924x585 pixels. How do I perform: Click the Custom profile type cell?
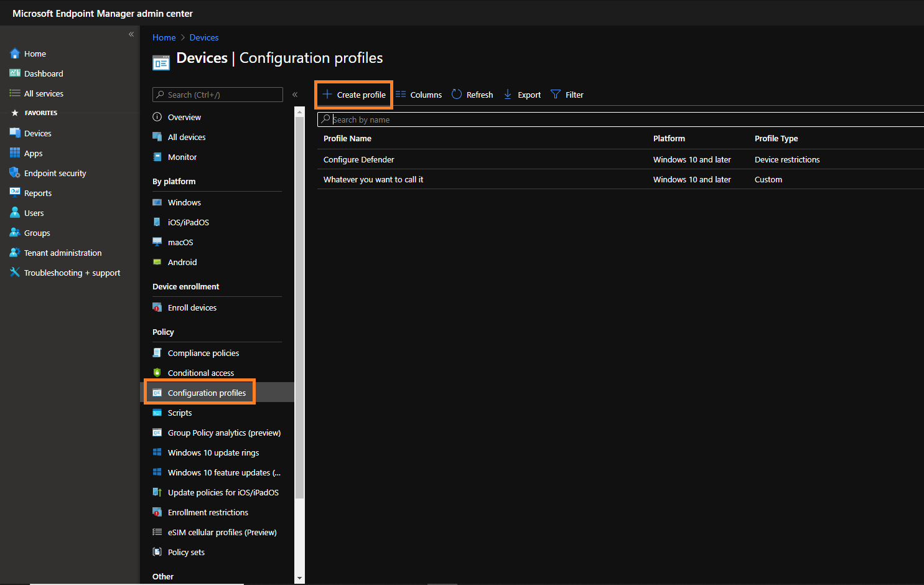768,179
